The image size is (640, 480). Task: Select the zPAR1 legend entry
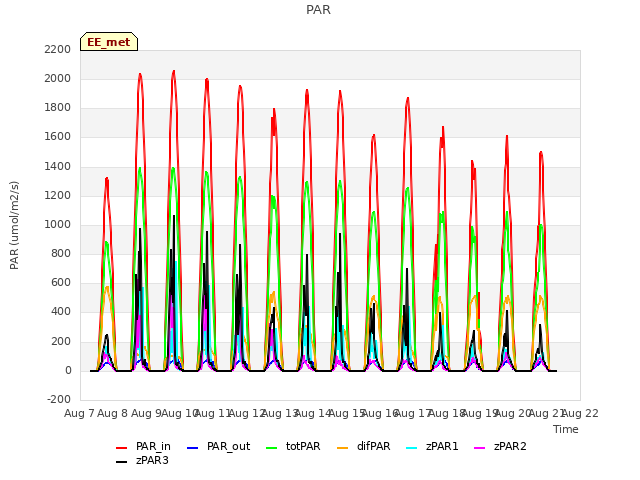click(x=433, y=447)
